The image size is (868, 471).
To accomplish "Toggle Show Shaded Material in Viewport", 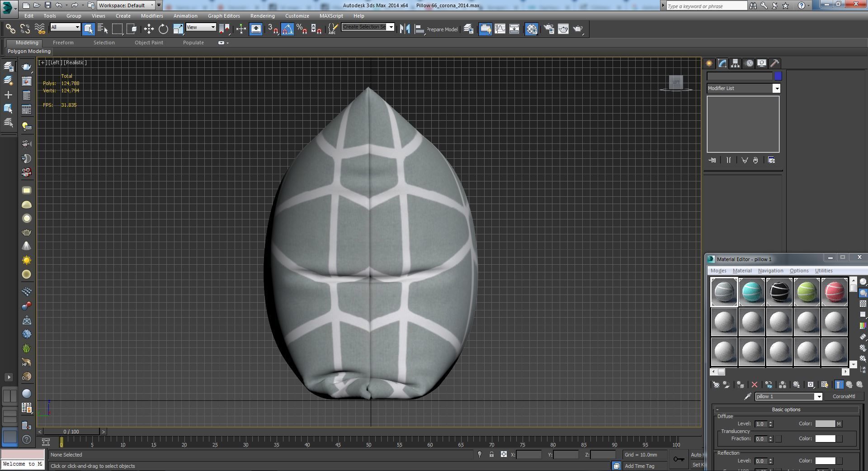I will point(825,385).
